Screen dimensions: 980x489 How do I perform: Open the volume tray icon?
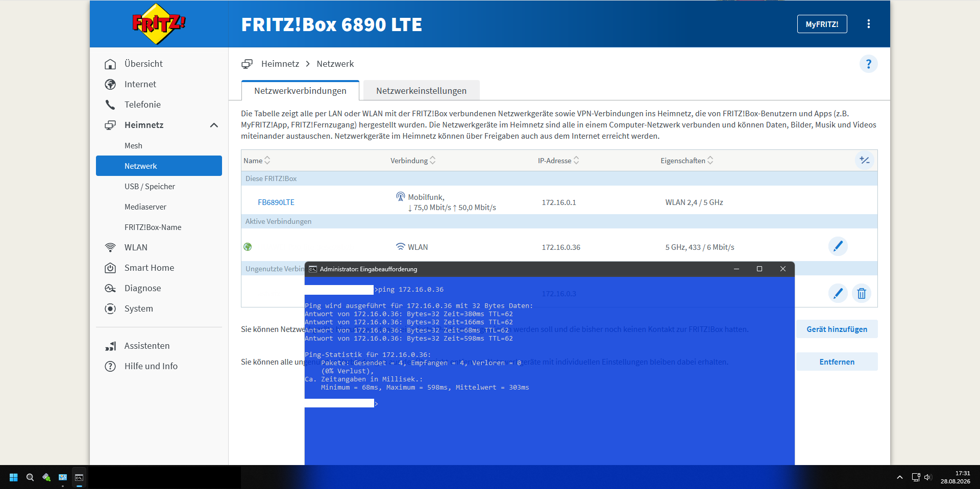coord(928,477)
